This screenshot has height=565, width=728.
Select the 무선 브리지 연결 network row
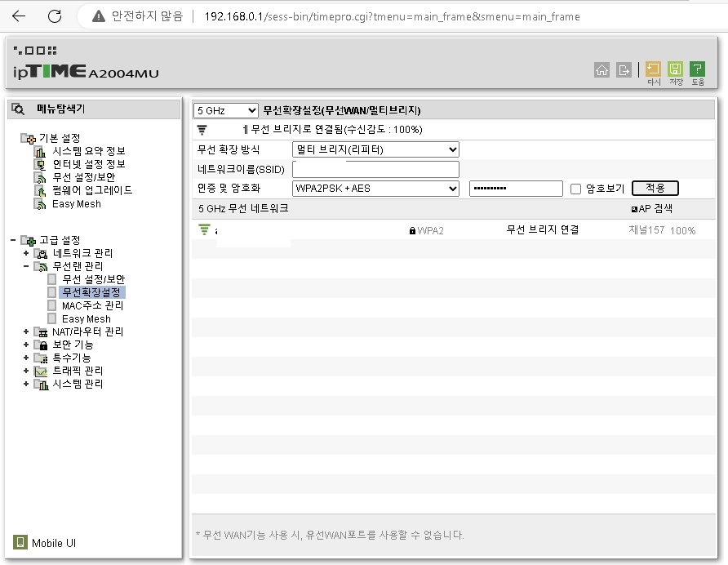(453, 230)
